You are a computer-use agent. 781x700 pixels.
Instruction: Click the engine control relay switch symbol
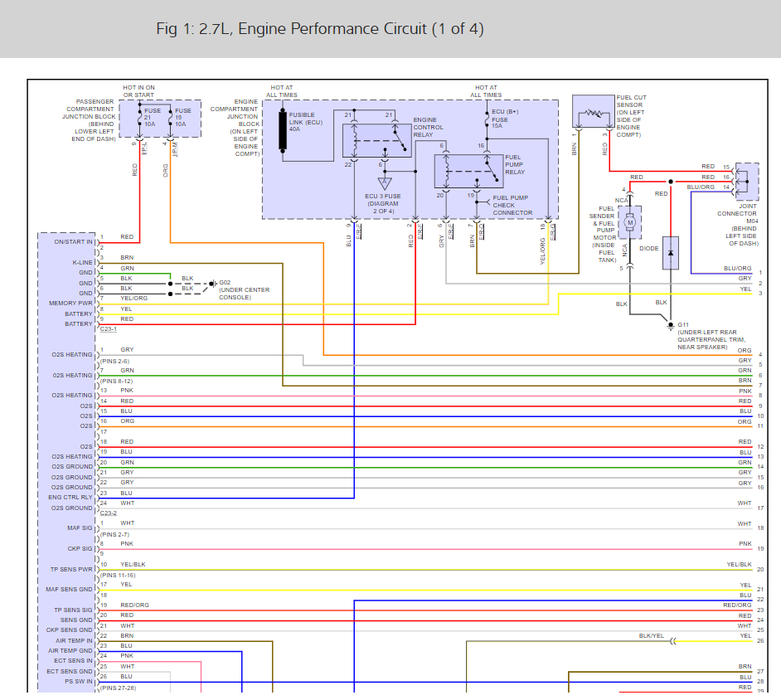point(398,141)
